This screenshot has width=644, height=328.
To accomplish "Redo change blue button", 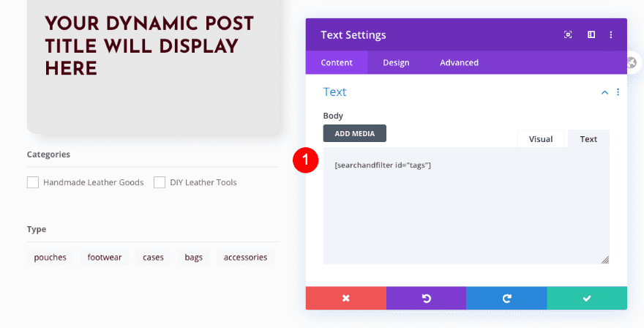I will pyautogui.click(x=506, y=298).
